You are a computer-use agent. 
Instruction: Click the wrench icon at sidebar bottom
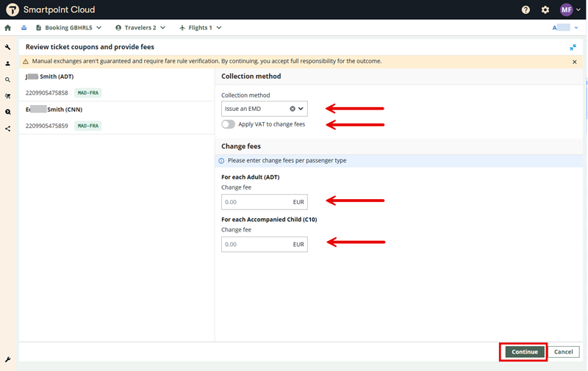coord(8,359)
